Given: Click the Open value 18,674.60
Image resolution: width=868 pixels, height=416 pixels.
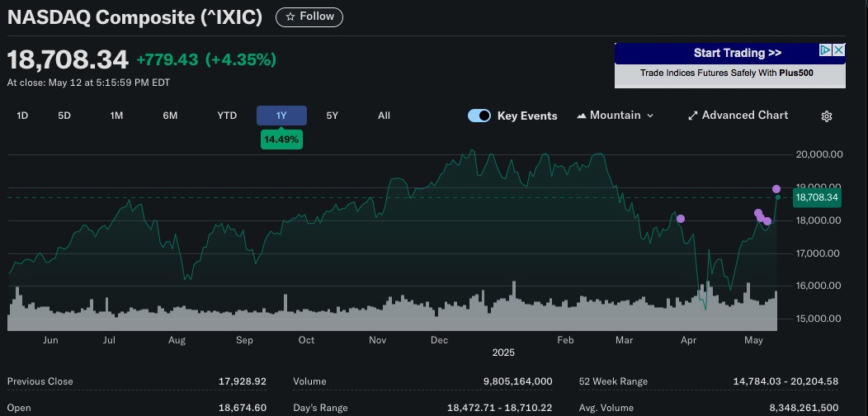Looking at the screenshot, I should [242, 408].
